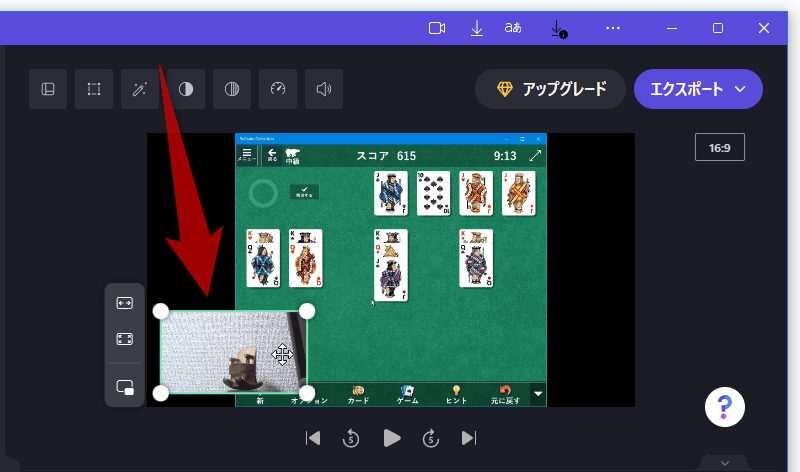This screenshot has height=472, width=800.
Task: Open the striped circle color adjustment tool
Action: click(232, 89)
